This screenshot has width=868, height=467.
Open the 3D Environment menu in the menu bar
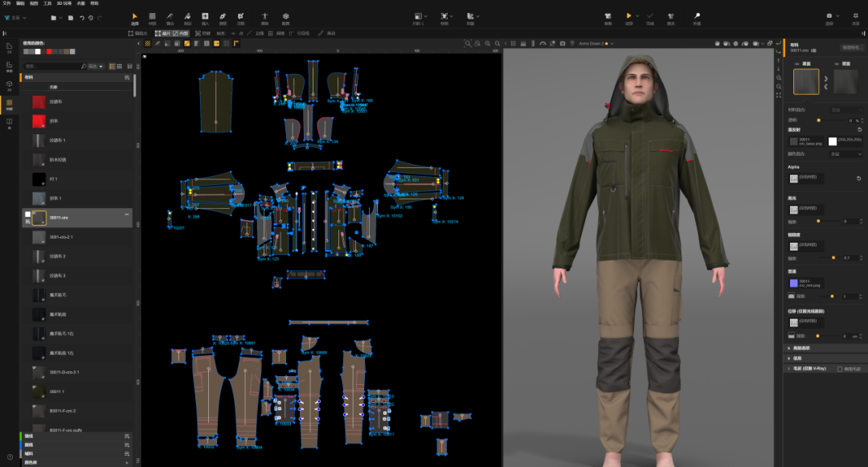(64, 3)
